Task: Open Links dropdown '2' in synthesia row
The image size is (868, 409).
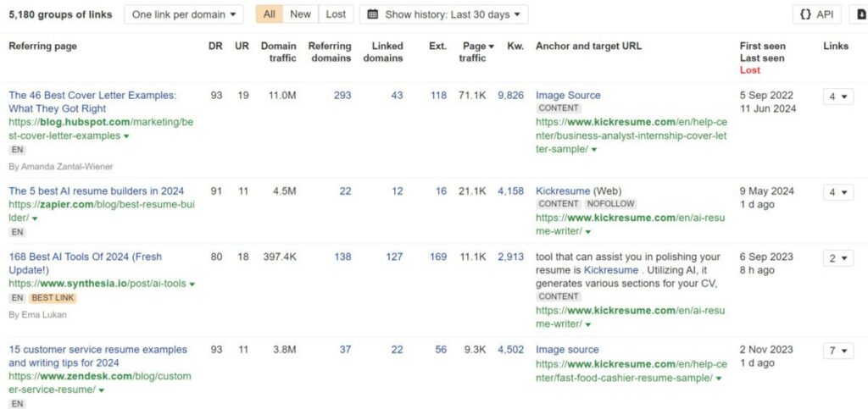Action: [838, 258]
